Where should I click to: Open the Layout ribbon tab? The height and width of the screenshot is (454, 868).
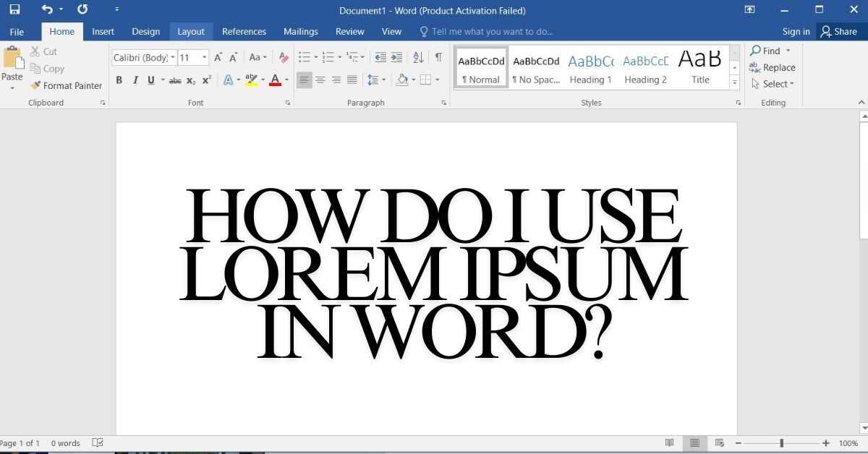[x=191, y=32]
